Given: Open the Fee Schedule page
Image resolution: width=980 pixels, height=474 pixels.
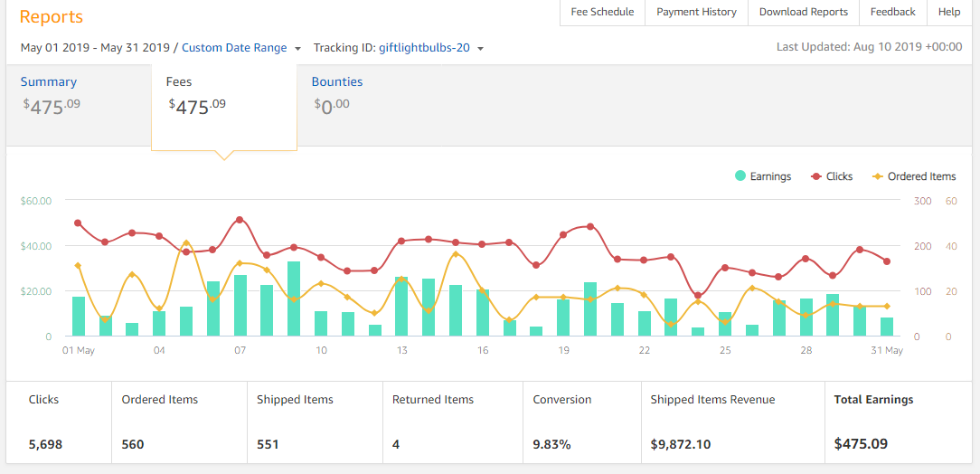Looking at the screenshot, I should [x=602, y=13].
